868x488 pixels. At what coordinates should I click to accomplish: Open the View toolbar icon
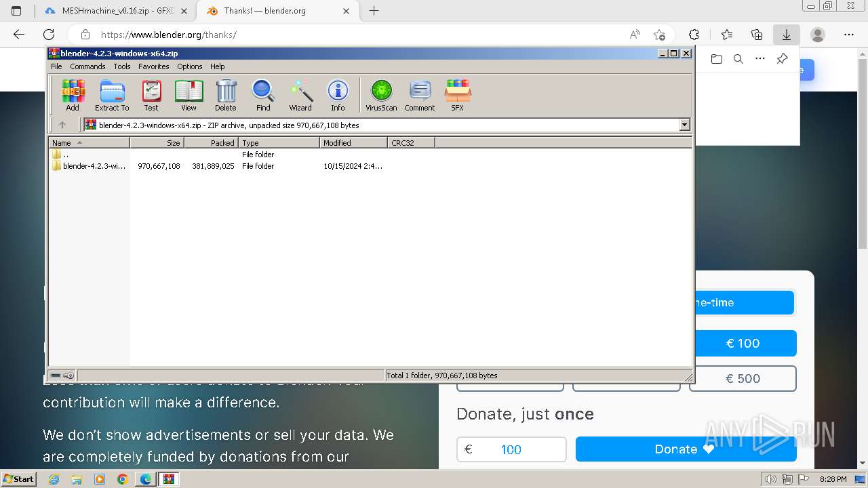point(189,95)
